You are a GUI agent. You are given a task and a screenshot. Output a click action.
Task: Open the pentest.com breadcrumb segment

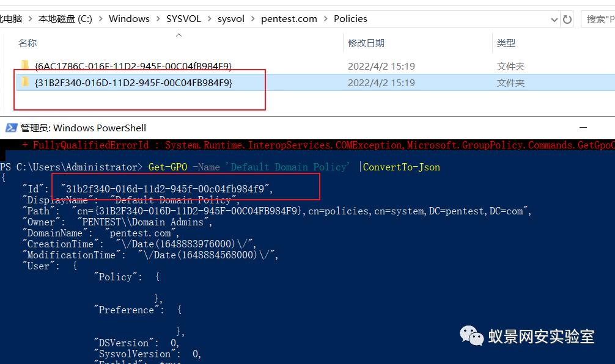tap(289, 19)
